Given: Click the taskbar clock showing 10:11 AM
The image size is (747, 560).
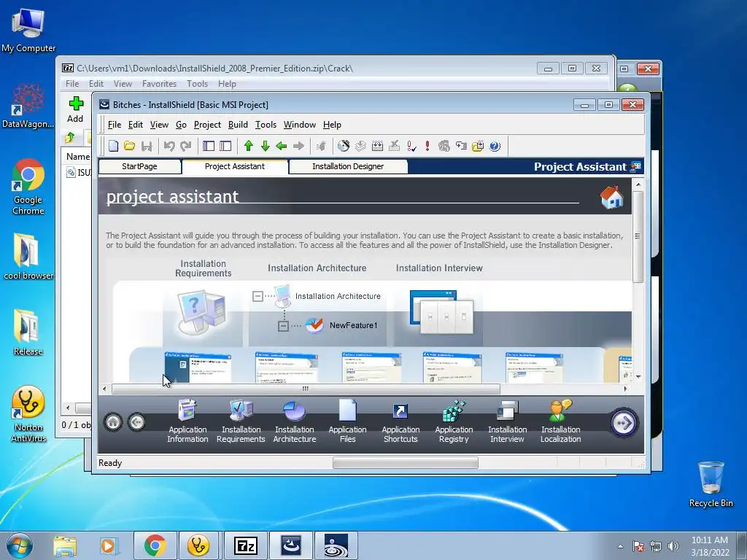Looking at the screenshot, I should tap(710, 546).
